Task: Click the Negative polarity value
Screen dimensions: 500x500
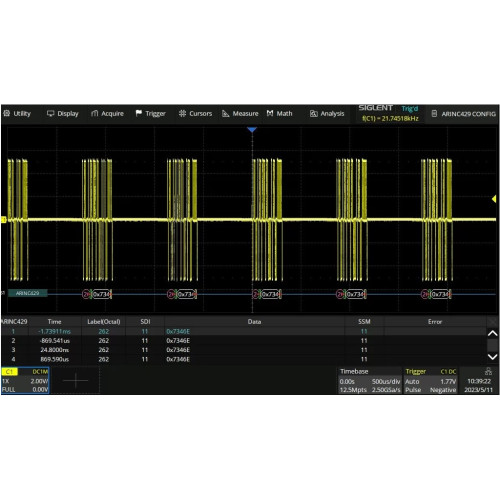Action: click(x=443, y=390)
